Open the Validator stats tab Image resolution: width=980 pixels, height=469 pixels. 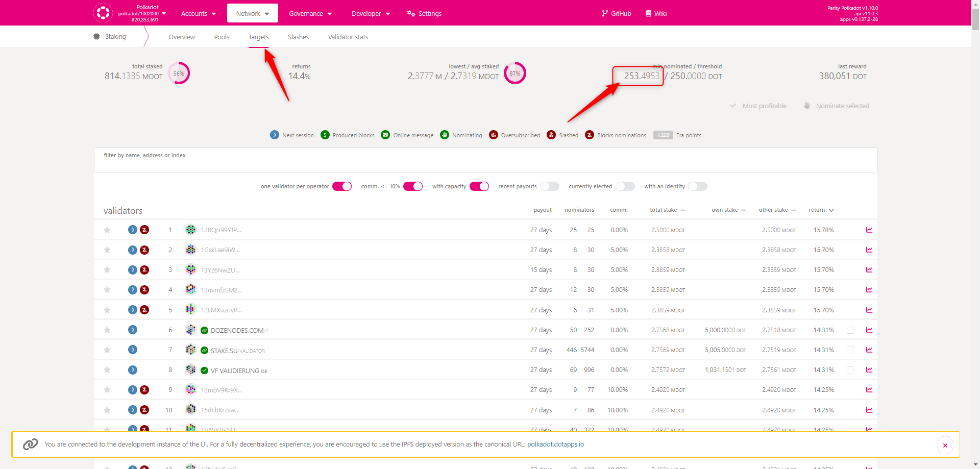(348, 37)
